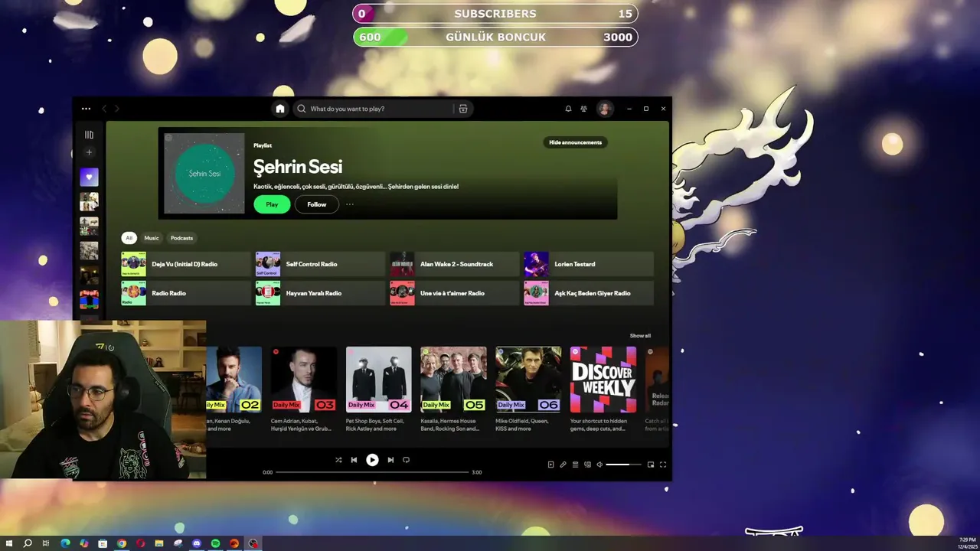The image size is (980, 551).
Task: Go to Spotify Home icon
Action: click(x=280, y=109)
